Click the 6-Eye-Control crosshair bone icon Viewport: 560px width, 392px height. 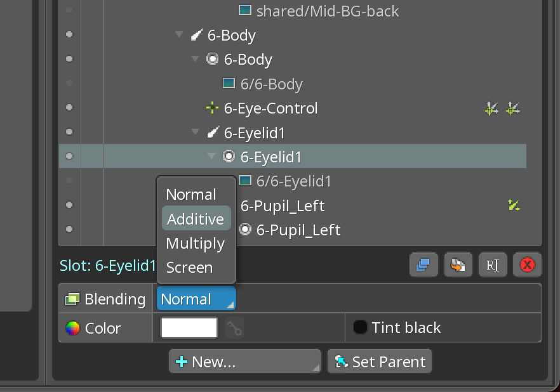211,108
